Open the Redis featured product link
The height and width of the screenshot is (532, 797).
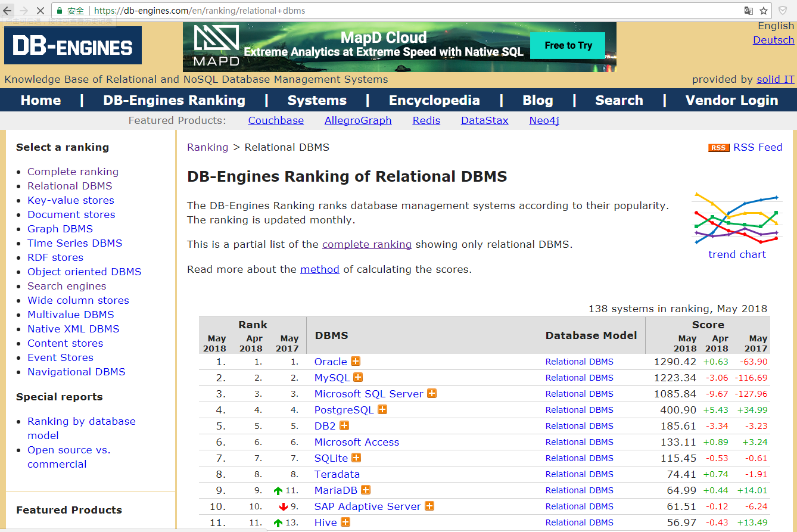[426, 120]
